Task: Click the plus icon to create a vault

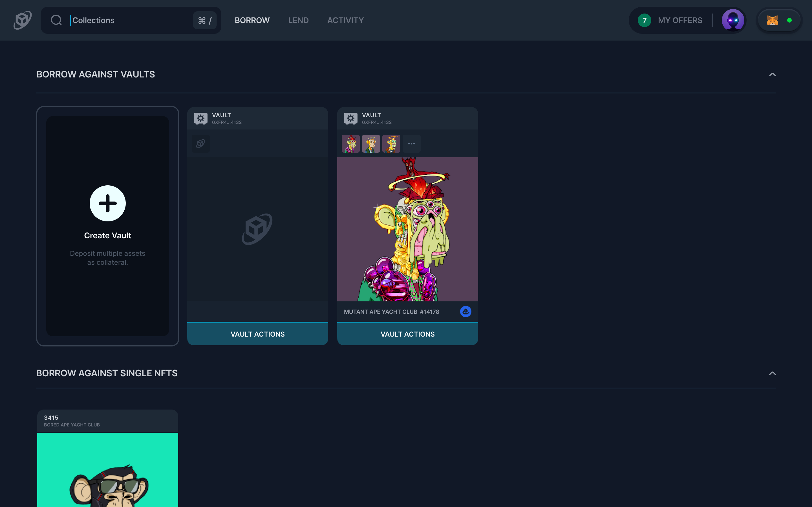Action: click(108, 203)
